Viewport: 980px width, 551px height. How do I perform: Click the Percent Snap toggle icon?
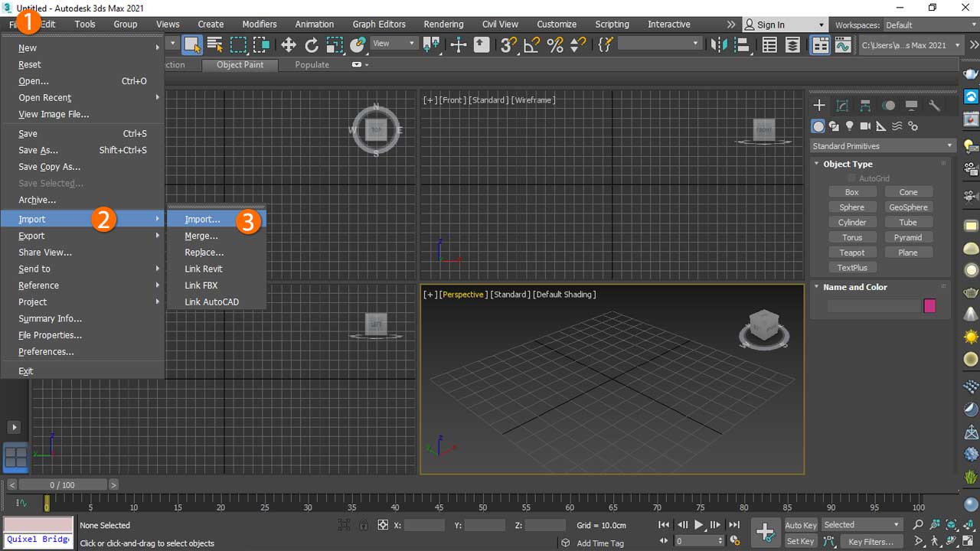pyautogui.click(x=555, y=45)
